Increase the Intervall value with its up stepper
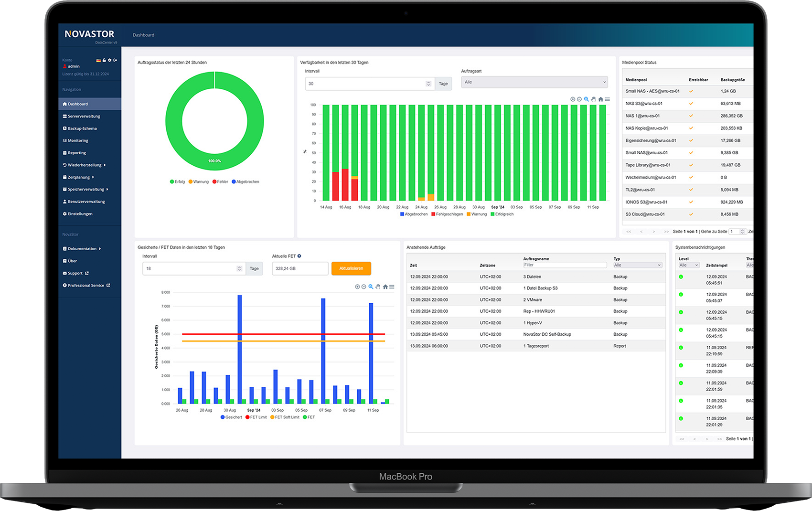Screen dimensions: 812x511 (x=428, y=81)
